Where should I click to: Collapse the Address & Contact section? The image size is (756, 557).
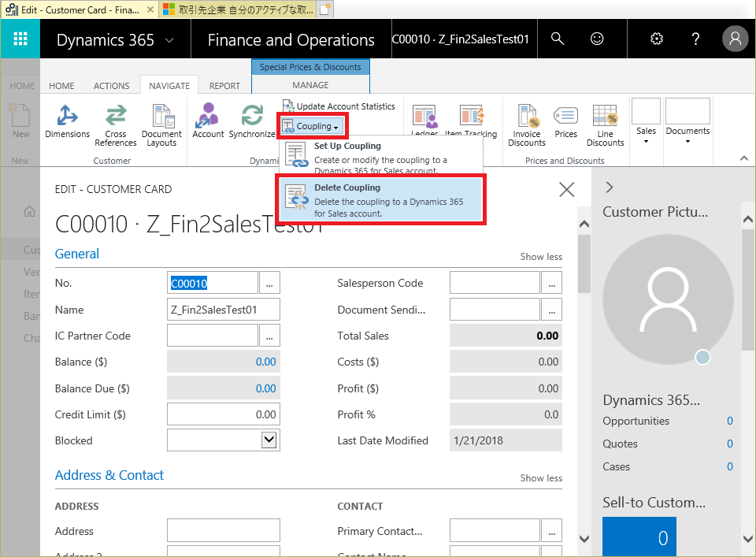pos(109,475)
